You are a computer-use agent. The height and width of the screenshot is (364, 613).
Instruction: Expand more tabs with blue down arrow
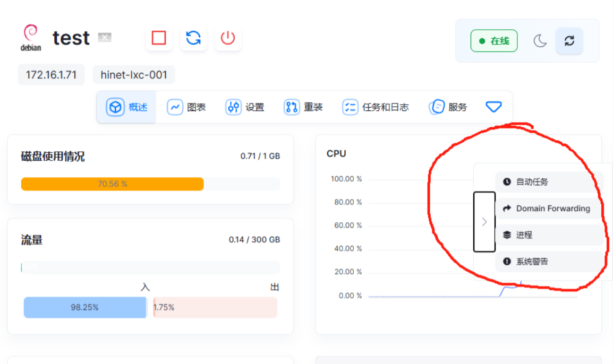pyautogui.click(x=493, y=107)
